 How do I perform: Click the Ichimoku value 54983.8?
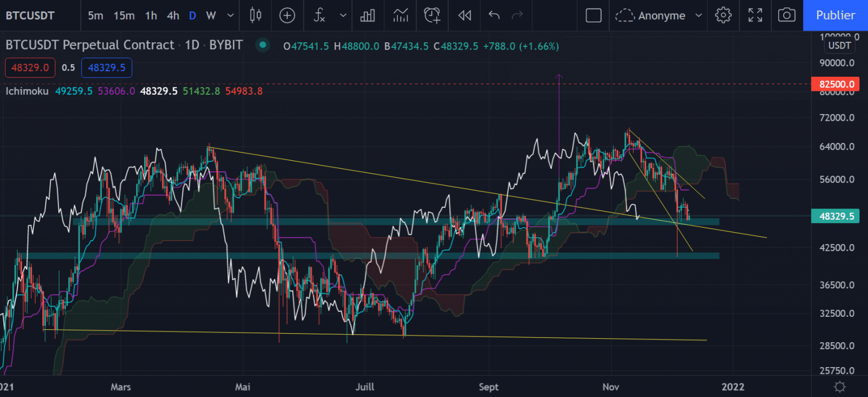(x=244, y=90)
